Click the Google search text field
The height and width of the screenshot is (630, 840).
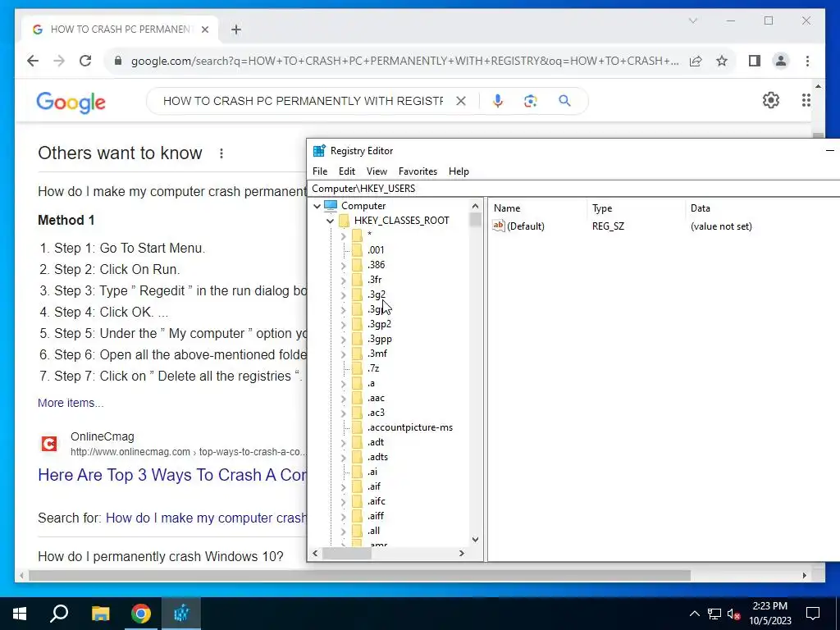[x=303, y=101]
